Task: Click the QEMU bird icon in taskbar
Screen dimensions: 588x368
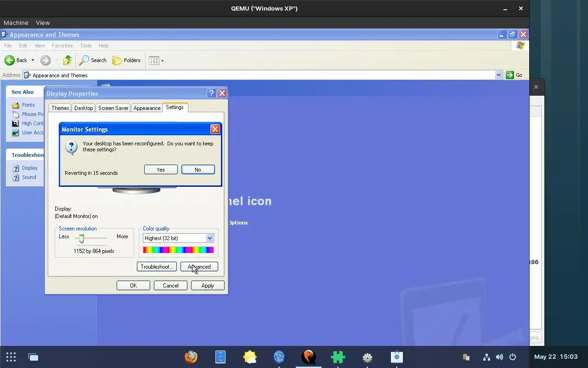Action: tap(309, 357)
